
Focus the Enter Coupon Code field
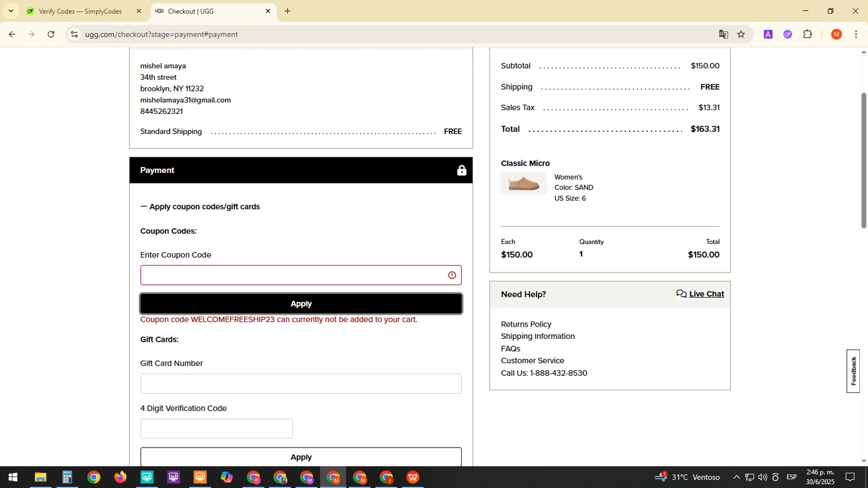pyautogui.click(x=301, y=275)
